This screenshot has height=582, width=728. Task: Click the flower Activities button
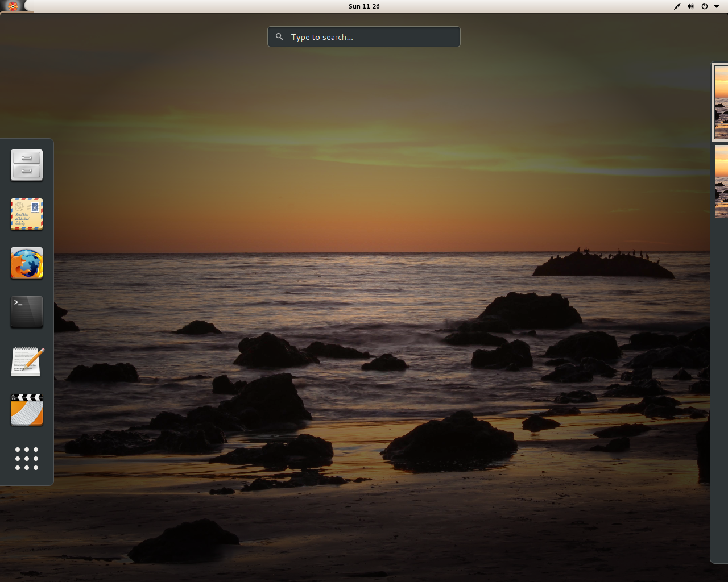(13, 6)
